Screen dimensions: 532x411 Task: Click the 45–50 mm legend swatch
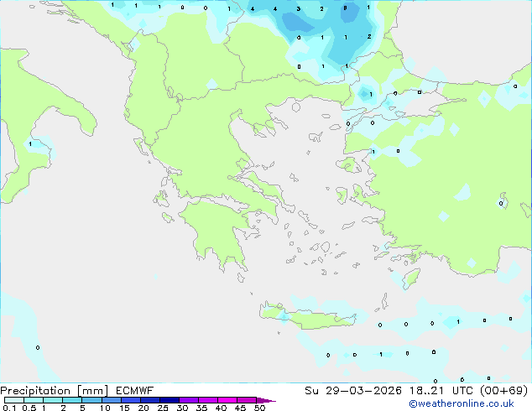247,400
